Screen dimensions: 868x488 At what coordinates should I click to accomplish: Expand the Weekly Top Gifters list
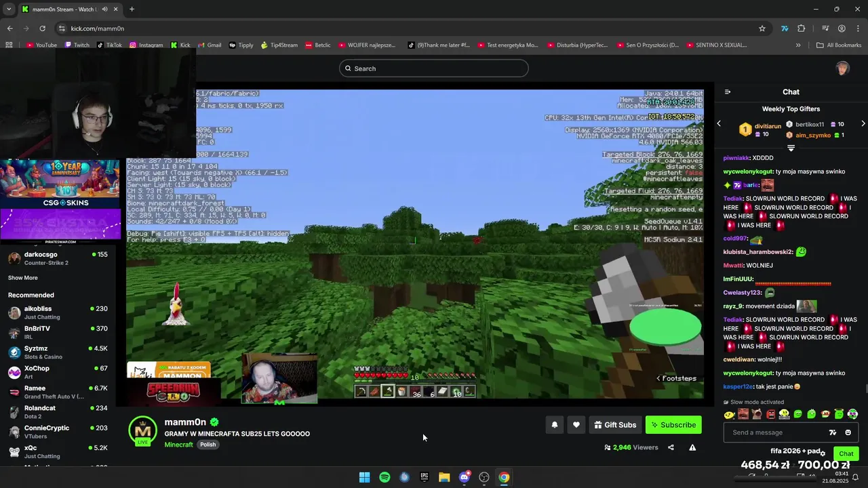click(x=791, y=148)
